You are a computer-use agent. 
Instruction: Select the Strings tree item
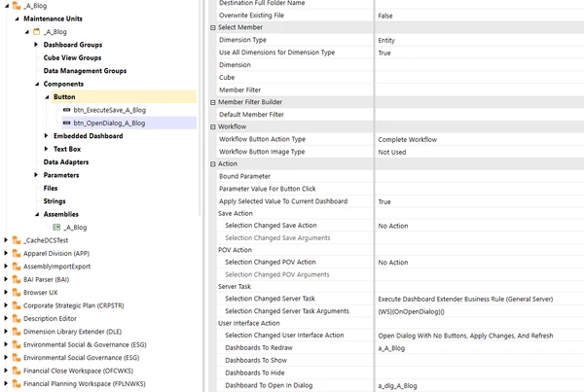click(55, 201)
